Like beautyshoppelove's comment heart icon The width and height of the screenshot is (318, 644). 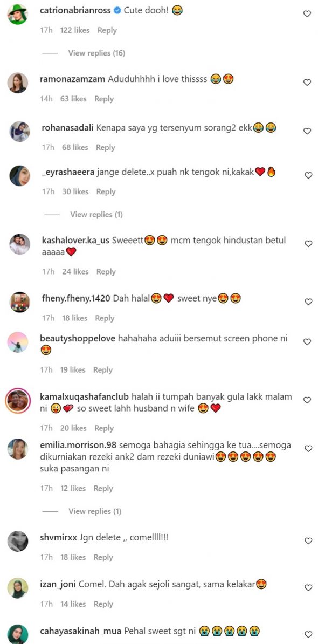pyautogui.click(x=307, y=342)
